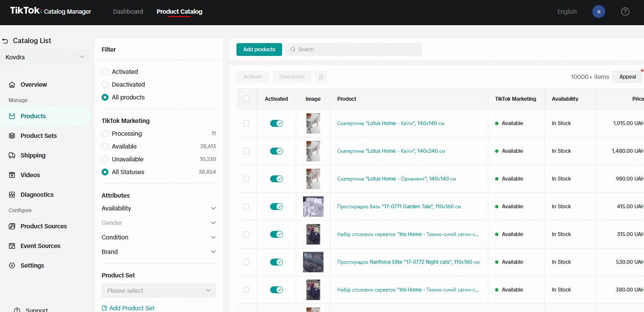Viewport: 644px width, 312px height.
Task: Toggle activation for Lotus Home Орнамент 140x140
Action: click(277, 179)
